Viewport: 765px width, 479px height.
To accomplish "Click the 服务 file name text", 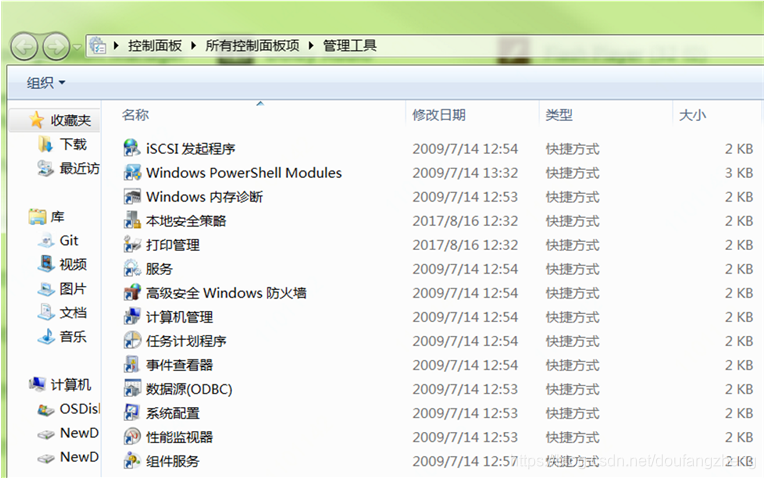I will pyautogui.click(x=159, y=269).
